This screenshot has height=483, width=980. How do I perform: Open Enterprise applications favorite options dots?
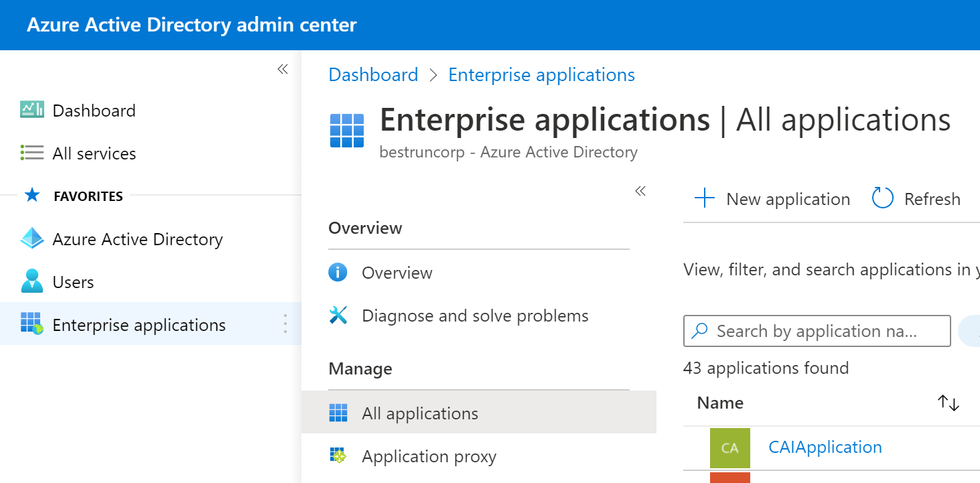(285, 324)
